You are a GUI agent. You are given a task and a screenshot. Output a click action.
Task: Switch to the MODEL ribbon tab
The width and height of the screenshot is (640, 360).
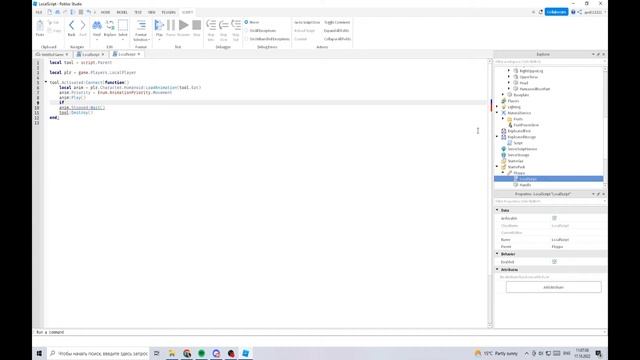click(x=122, y=12)
